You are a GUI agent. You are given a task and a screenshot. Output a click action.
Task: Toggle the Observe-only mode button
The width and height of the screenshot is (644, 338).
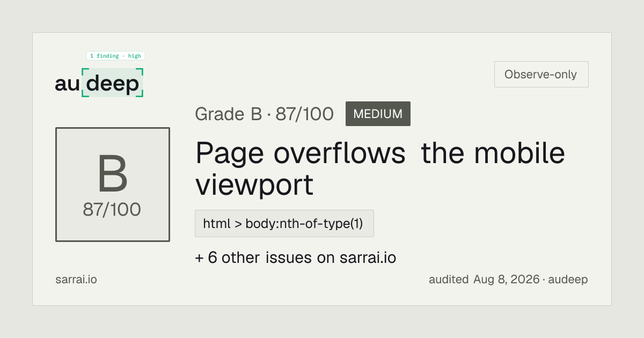[541, 75]
